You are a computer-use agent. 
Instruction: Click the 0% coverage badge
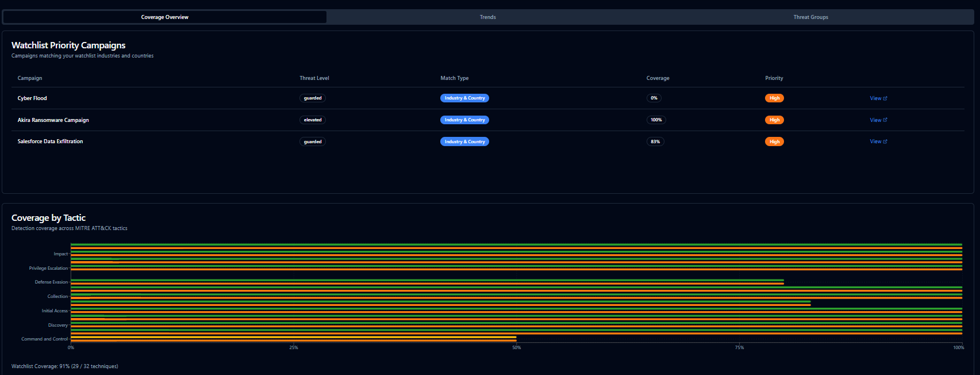[654, 98]
